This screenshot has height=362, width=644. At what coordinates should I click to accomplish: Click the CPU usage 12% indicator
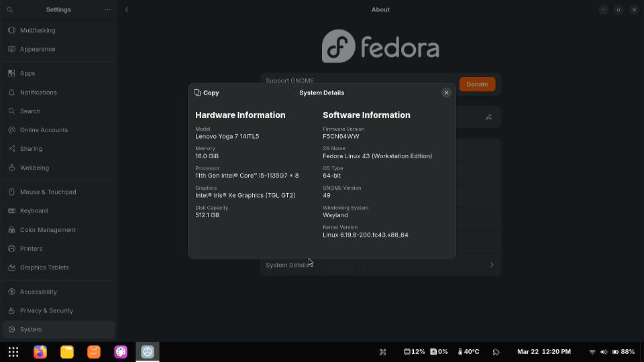click(414, 352)
